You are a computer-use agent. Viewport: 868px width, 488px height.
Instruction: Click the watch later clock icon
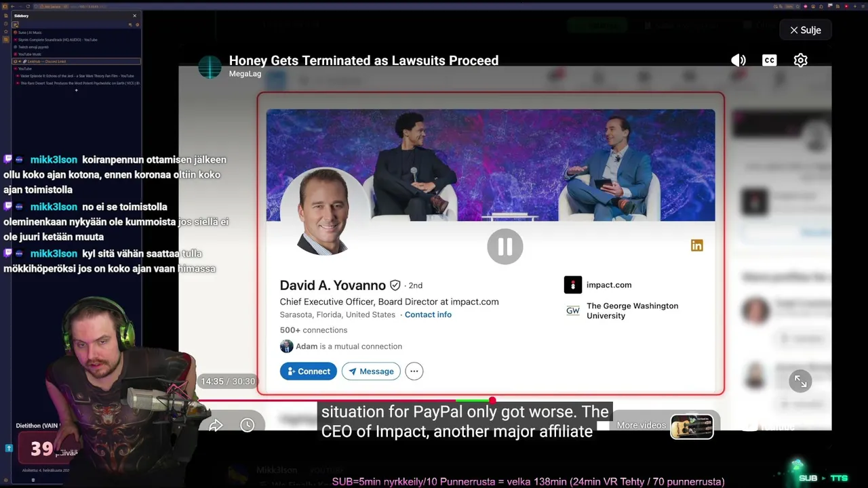point(248,425)
